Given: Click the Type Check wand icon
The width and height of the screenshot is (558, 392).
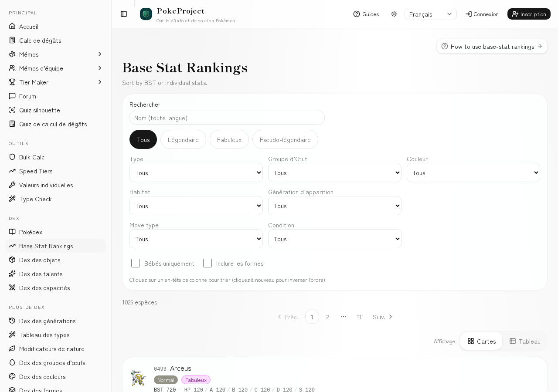Looking at the screenshot, I should 12,199.
